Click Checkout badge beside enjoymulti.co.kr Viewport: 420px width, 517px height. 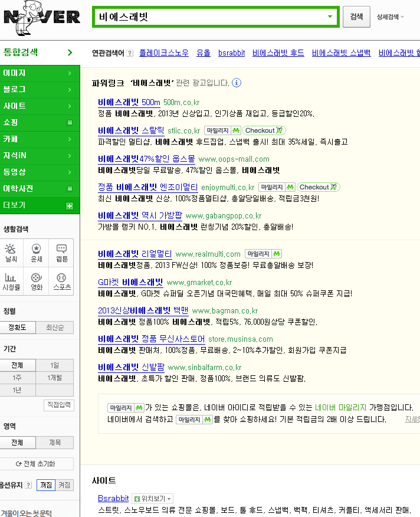pyautogui.click(x=319, y=187)
